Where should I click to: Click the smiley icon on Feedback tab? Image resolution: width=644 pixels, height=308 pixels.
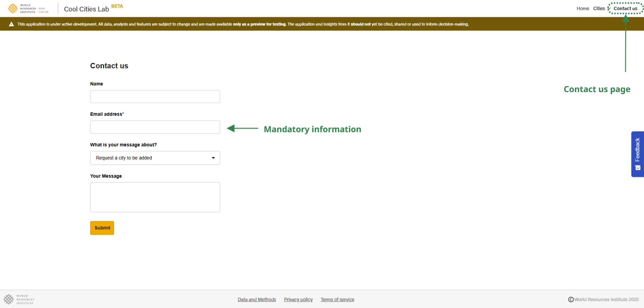(637, 168)
